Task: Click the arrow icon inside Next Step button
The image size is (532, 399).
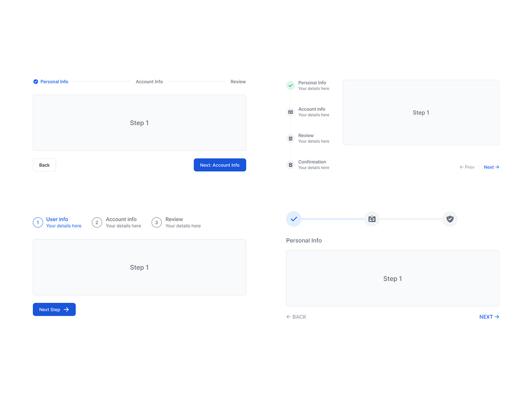Action: click(x=67, y=309)
